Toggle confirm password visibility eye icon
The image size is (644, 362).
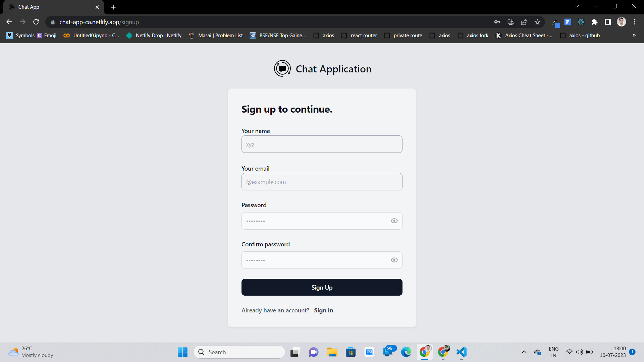point(394,260)
